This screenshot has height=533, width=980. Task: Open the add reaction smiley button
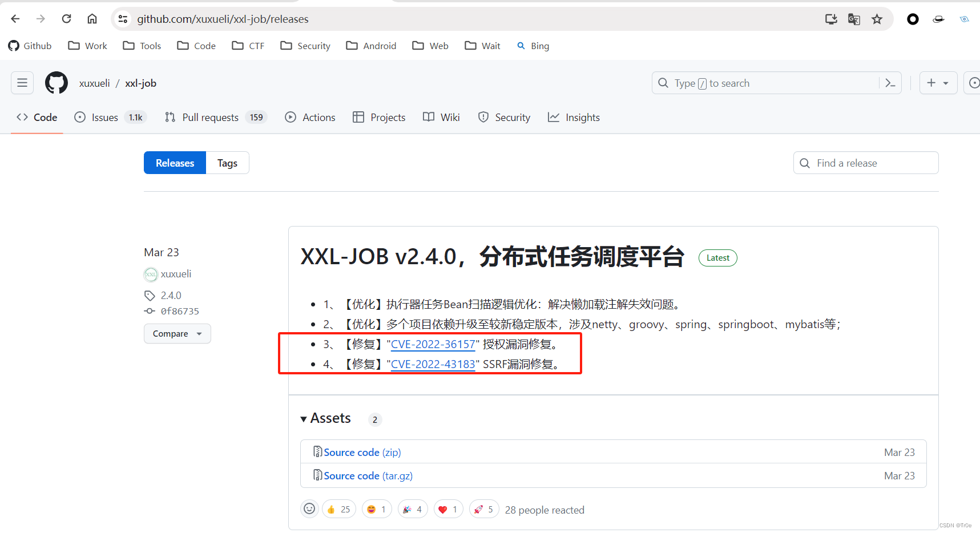[309, 509]
